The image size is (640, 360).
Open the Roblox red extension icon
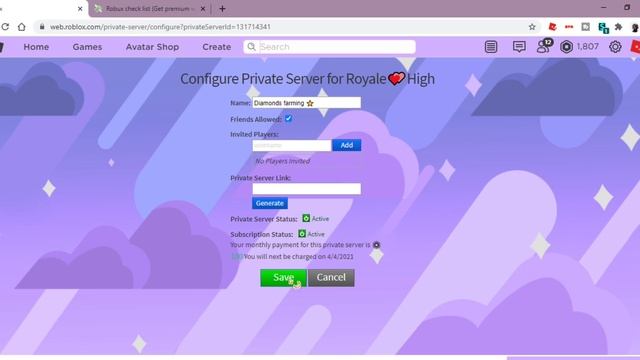[552, 27]
